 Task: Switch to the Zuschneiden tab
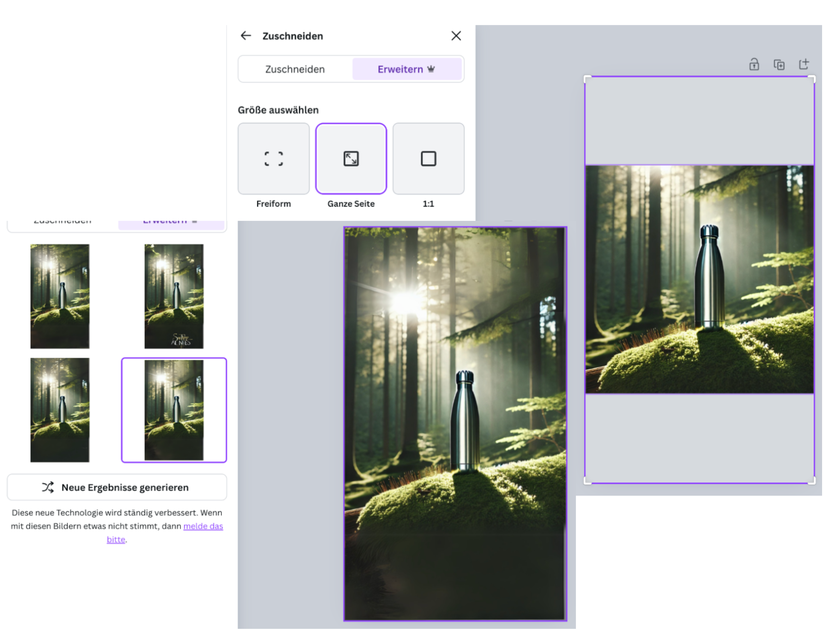(x=294, y=69)
